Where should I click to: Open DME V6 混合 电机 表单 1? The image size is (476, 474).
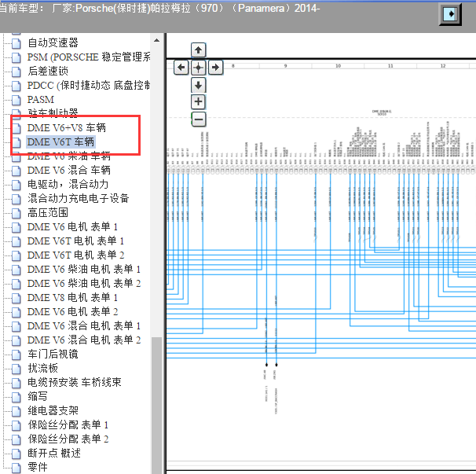tap(84, 325)
